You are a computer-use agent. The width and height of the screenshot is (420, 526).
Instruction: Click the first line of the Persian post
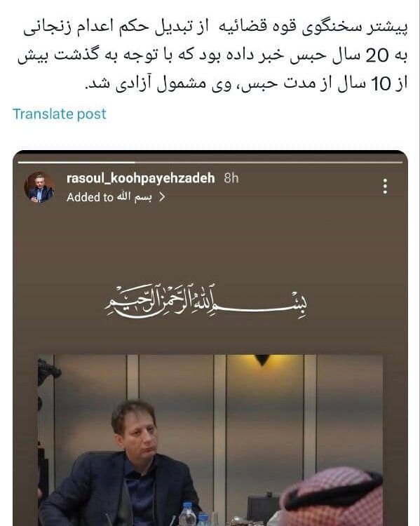[215, 27]
